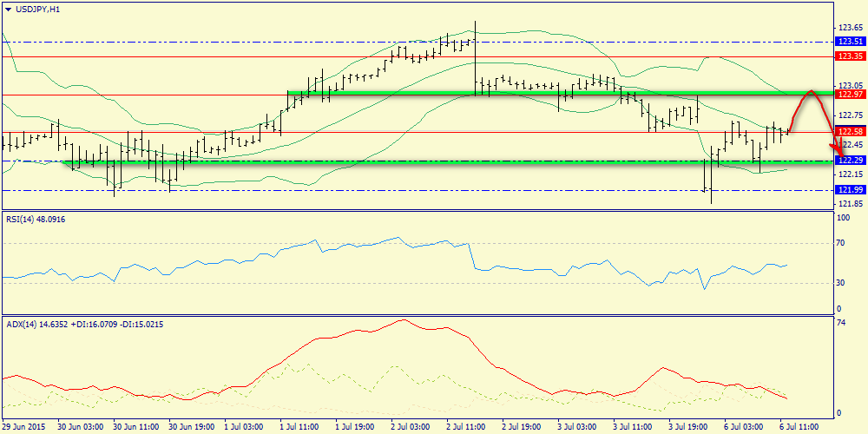Viewport: 868px width, 434px height.
Task: Click the 122.15 price scale value
Action: coord(851,174)
